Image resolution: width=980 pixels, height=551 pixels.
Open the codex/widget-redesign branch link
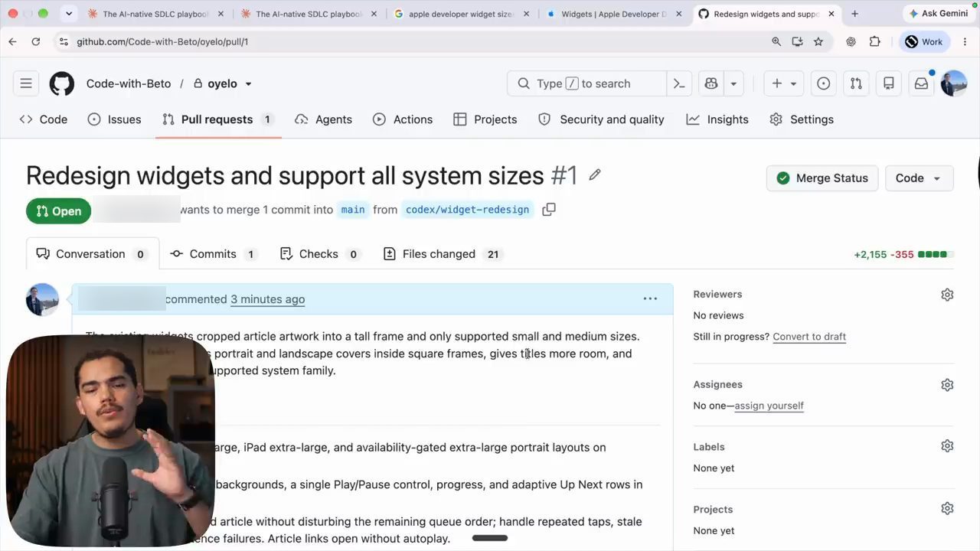[x=467, y=210]
